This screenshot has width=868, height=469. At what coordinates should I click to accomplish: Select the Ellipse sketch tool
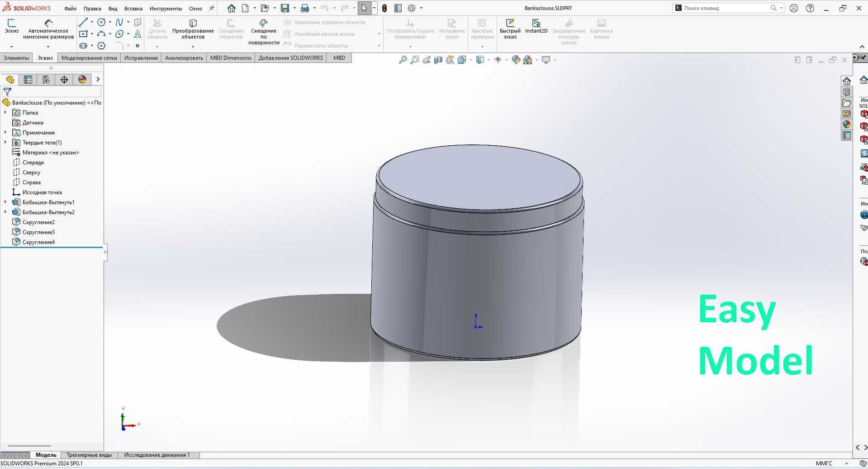pos(119,34)
